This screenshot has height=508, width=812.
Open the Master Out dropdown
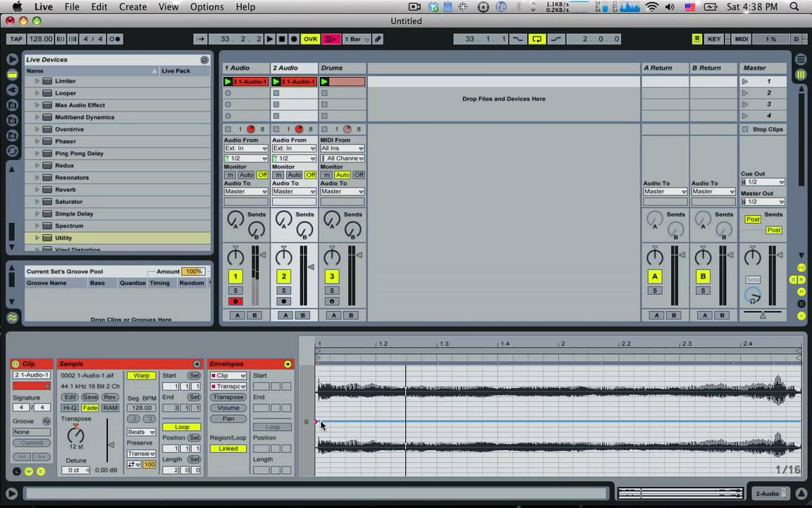[x=762, y=202]
